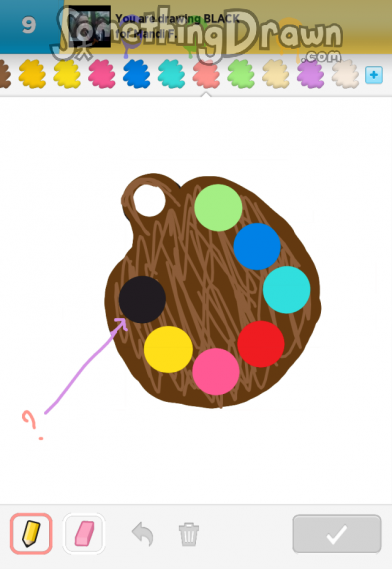Pick the orange-yellow color swatch
The height and width of the screenshot is (569, 392).
(x=32, y=74)
